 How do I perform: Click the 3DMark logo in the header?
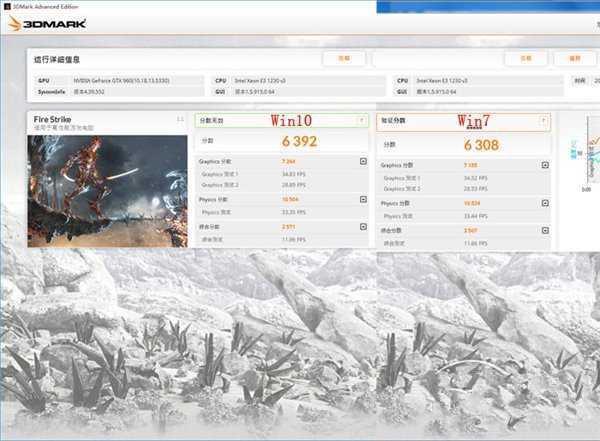(47, 24)
